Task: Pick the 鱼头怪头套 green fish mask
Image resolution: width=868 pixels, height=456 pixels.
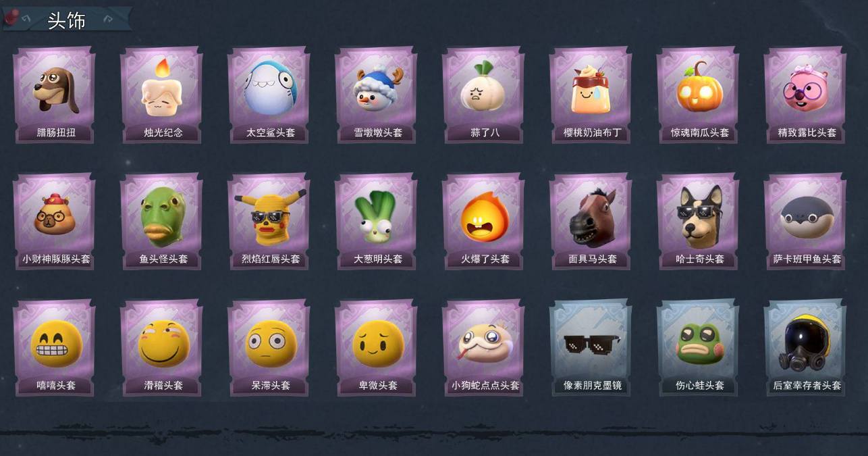Action: coord(162,221)
